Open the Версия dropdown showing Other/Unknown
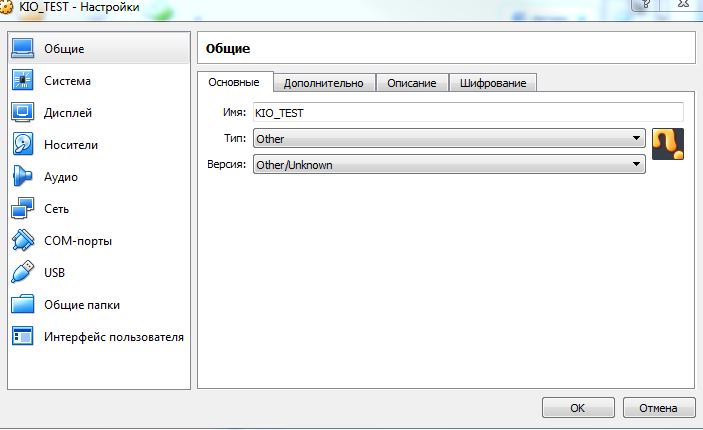The height and width of the screenshot is (430, 703). [448, 164]
